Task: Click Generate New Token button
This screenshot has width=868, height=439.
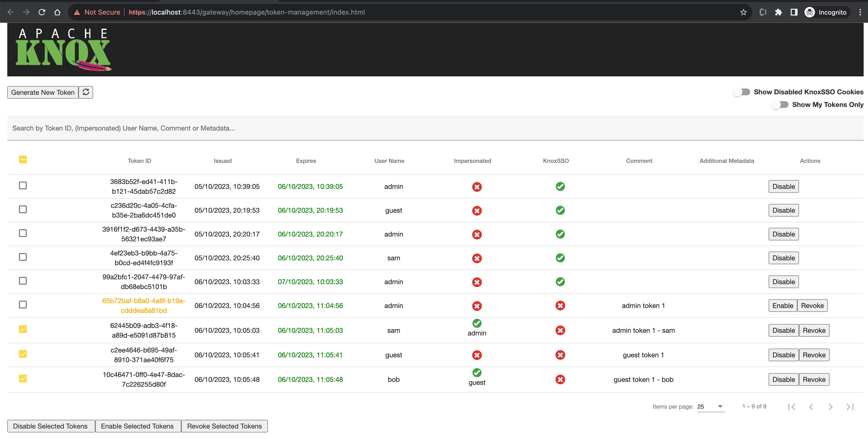Action: [43, 92]
